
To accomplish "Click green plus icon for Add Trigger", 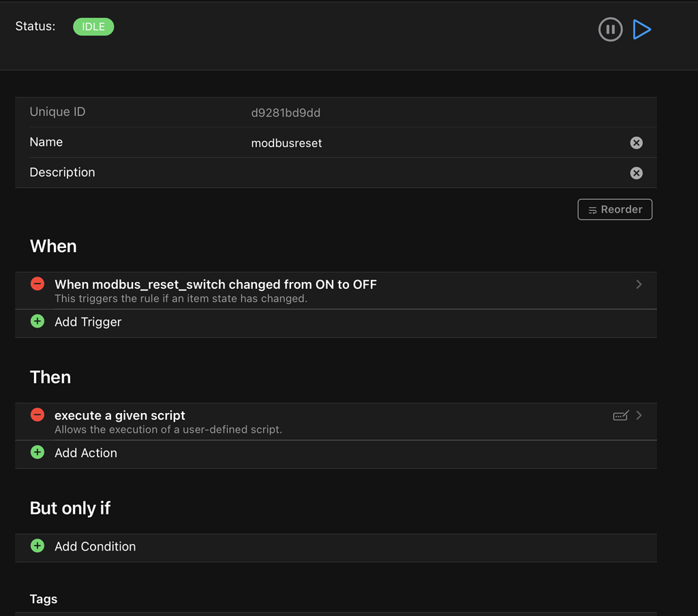I will [37, 322].
